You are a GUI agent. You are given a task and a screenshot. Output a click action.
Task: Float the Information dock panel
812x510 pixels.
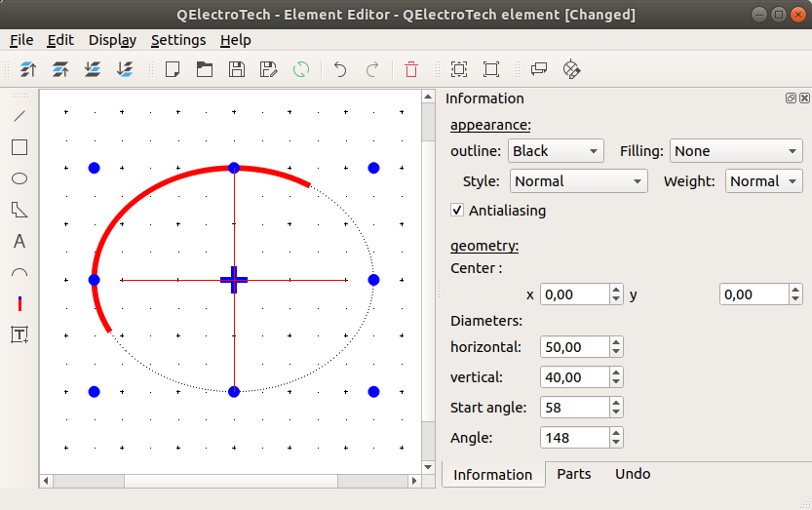[791, 98]
